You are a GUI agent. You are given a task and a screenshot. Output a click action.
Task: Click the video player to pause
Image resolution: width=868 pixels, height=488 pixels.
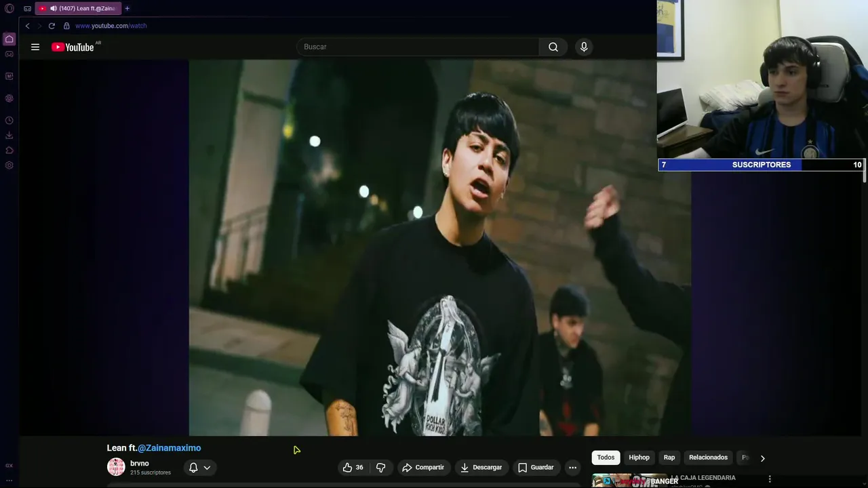[439, 247]
